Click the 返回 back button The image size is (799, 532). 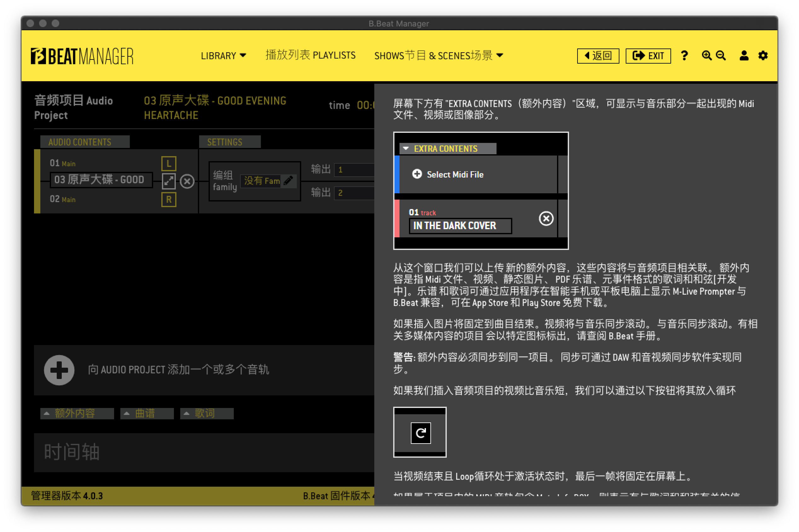(598, 56)
